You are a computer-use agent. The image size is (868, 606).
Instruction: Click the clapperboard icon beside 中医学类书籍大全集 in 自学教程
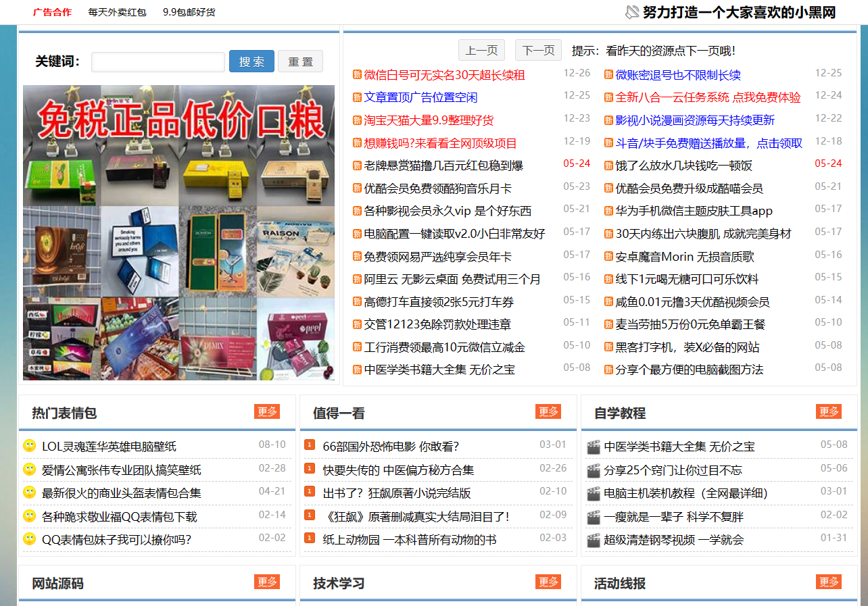(594, 447)
